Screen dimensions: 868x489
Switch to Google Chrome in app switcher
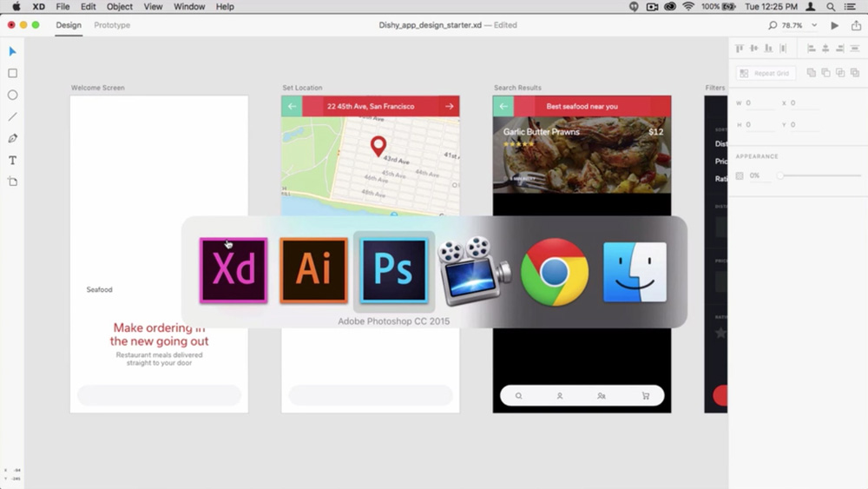(555, 272)
